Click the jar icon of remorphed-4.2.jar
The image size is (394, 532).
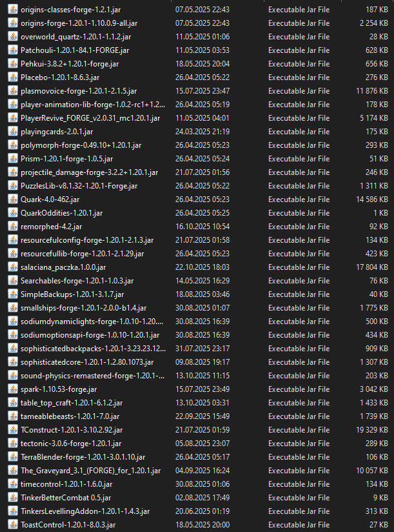pos(12,227)
